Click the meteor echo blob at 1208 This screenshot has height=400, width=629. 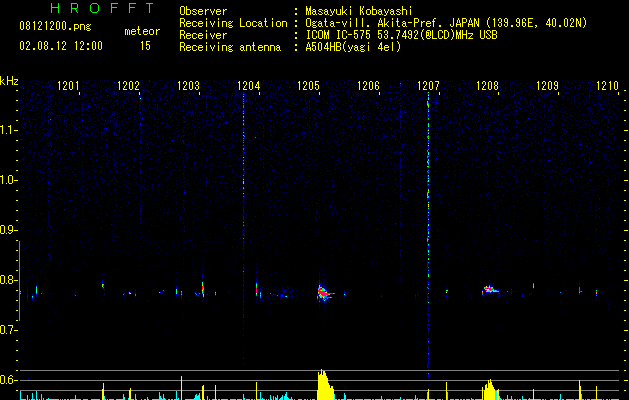click(490, 289)
